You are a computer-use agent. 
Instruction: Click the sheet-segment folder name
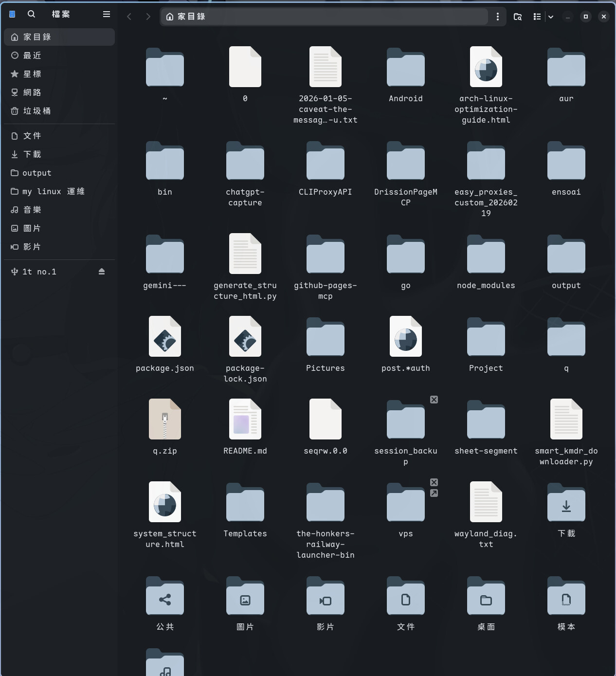(x=486, y=451)
